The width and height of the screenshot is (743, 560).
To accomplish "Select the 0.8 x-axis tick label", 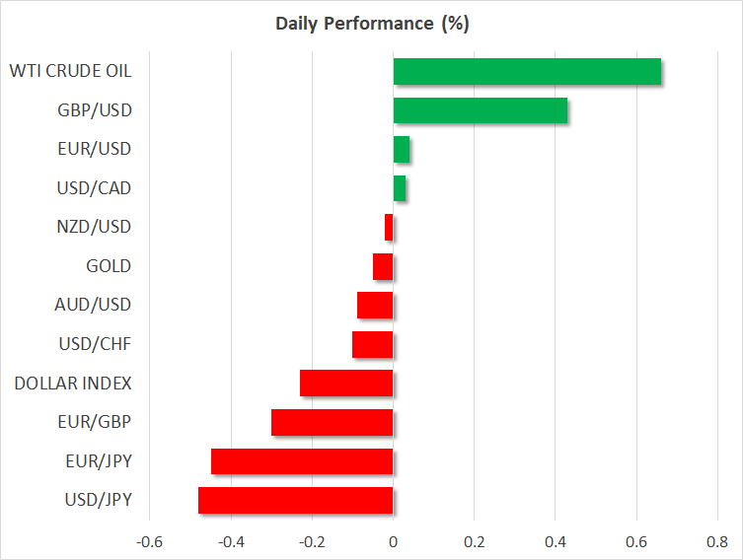I will click(717, 541).
